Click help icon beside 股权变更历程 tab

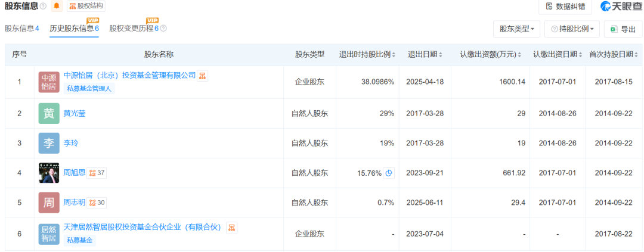[164, 29]
